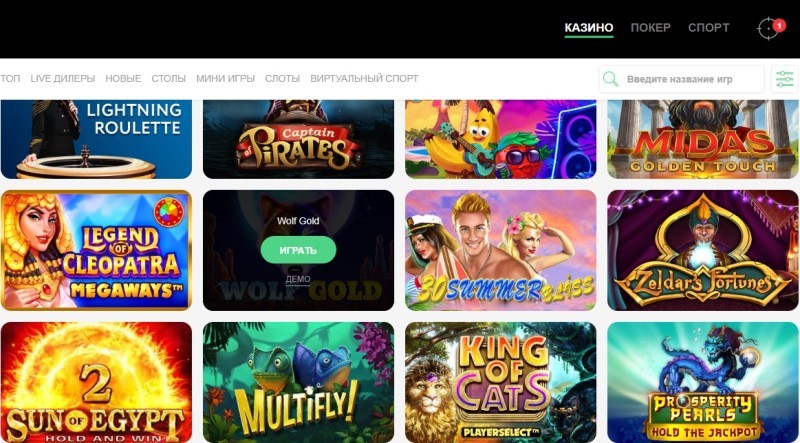Image resolution: width=800 pixels, height=443 pixels.
Task: Select the LIVE ДИЛЕРЫ category tab
Action: click(63, 79)
